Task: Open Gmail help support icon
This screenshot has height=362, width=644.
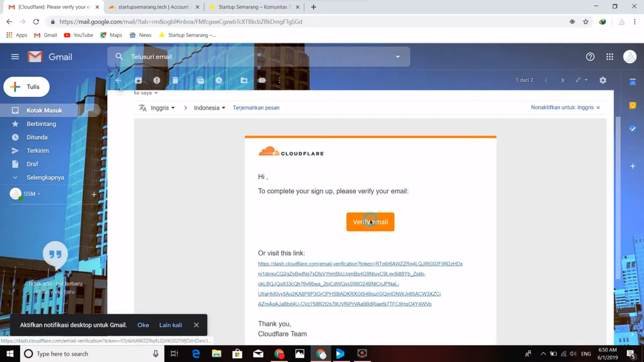Action: [590, 57]
